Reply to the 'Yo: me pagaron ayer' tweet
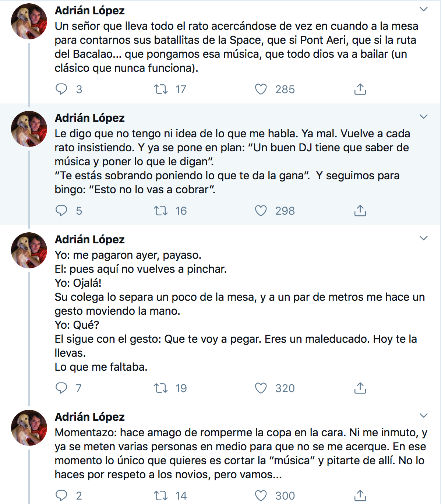Viewport: 445px width, 504px height. 61,388
